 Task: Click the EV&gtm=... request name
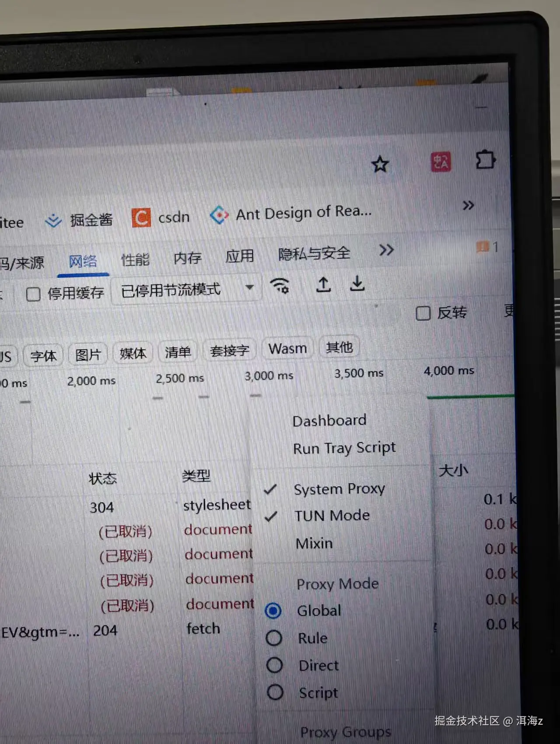point(41,632)
